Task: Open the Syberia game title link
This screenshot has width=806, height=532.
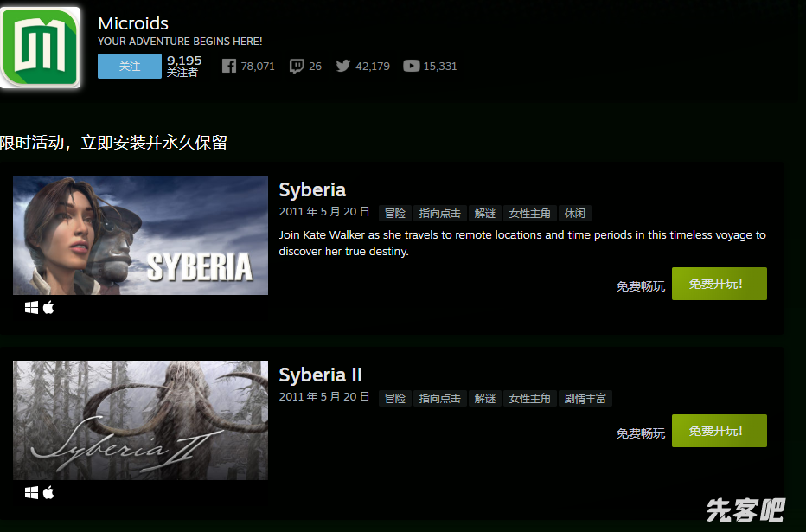Action: coord(312,189)
